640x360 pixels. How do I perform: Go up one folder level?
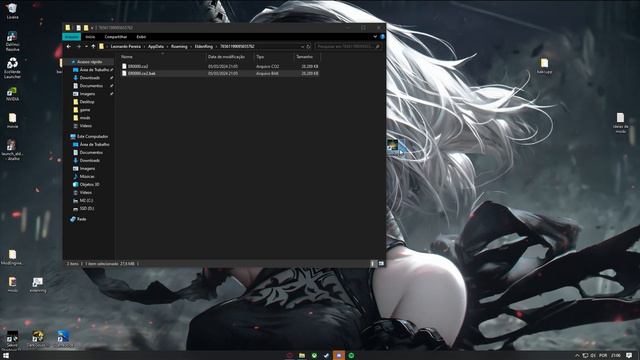[93, 47]
